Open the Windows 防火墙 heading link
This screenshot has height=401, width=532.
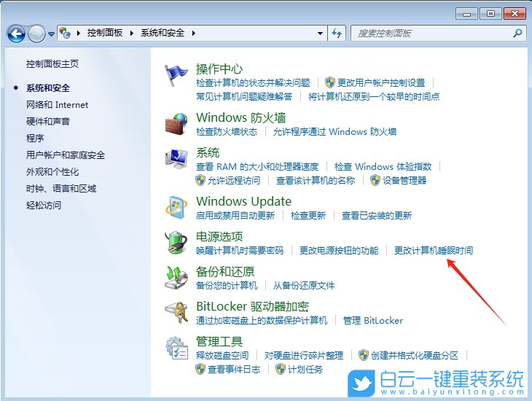[241, 117]
